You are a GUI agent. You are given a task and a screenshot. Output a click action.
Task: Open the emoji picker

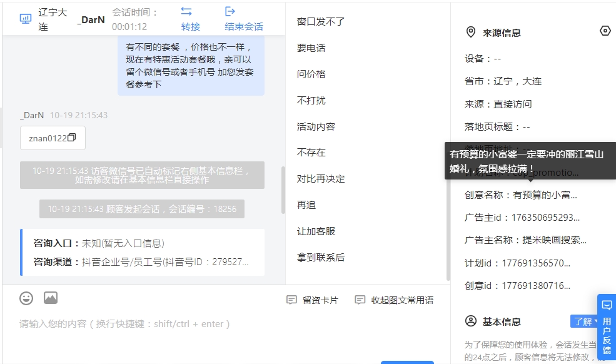pyautogui.click(x=26, y=298)
